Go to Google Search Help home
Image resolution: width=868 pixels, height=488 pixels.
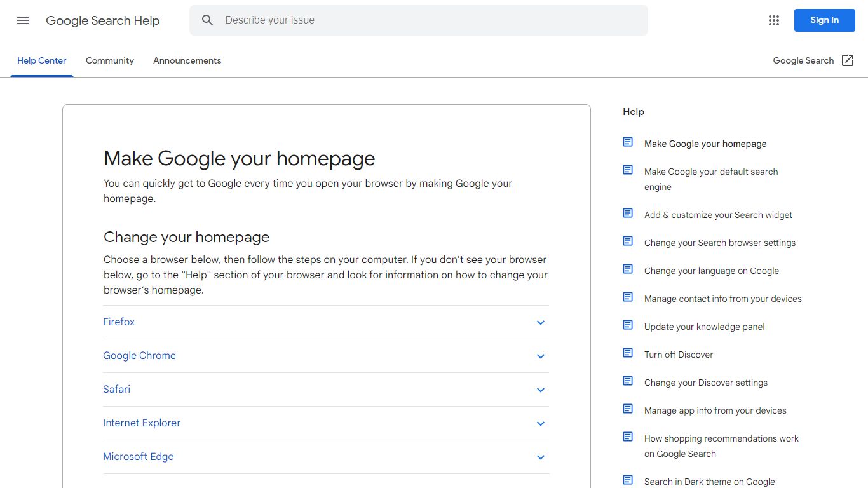(103, 20)
